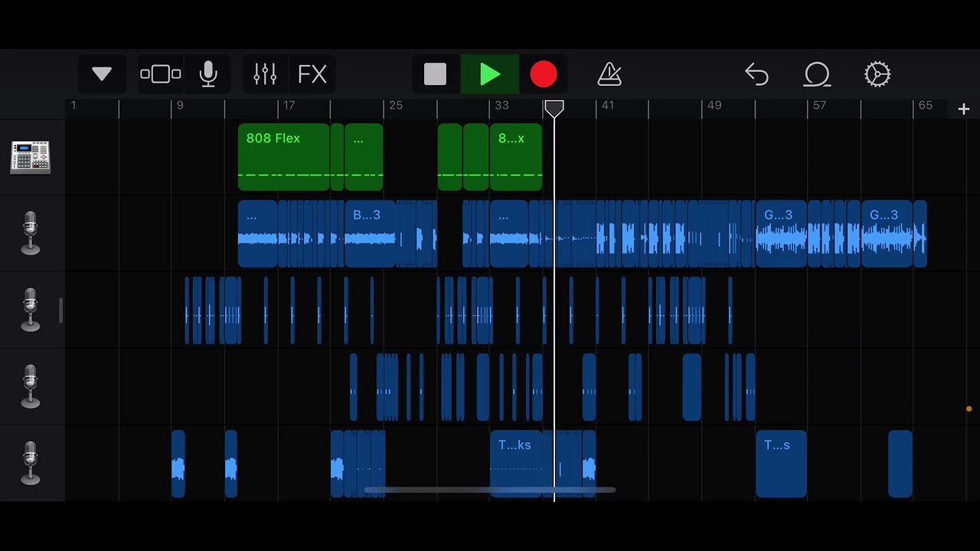
Task: Select the T...s region near bar 53
Action: point(781,463)
